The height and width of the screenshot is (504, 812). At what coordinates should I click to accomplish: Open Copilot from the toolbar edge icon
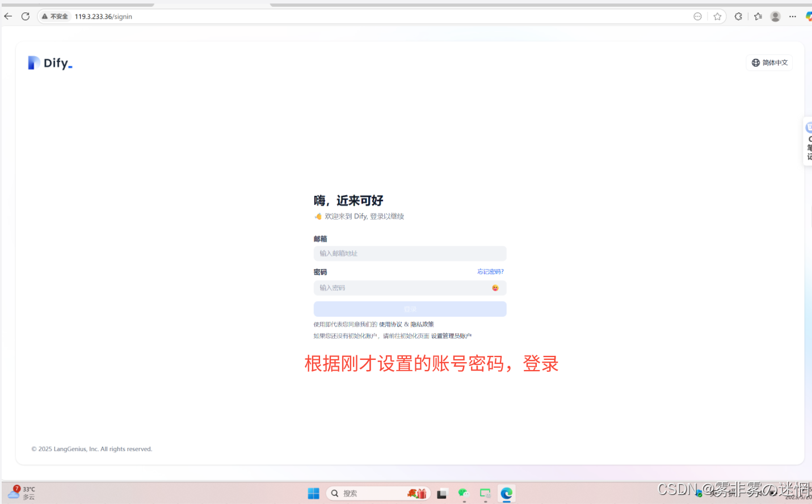click(x=809, y=16)
